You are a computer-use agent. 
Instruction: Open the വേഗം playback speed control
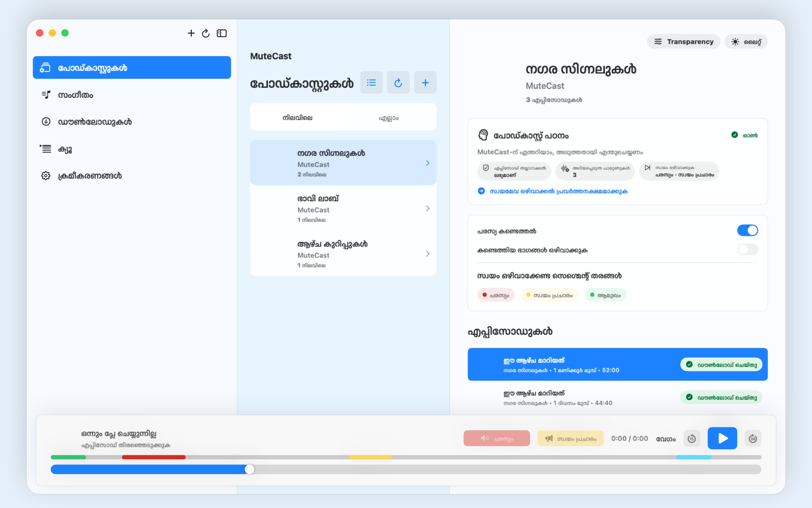(x=666, y=439)
